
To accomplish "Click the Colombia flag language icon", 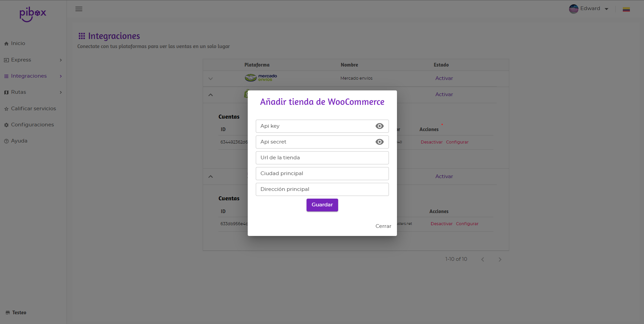I will (626, 9).
